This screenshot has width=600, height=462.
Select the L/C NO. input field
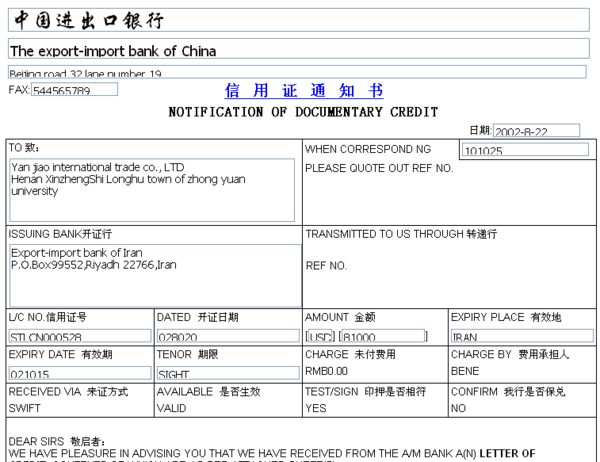click(78, 335)
